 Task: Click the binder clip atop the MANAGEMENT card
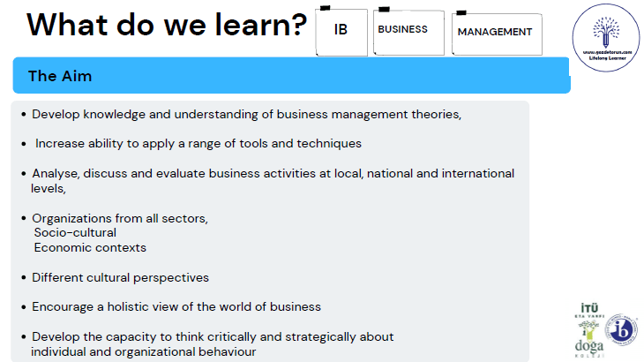461,14
